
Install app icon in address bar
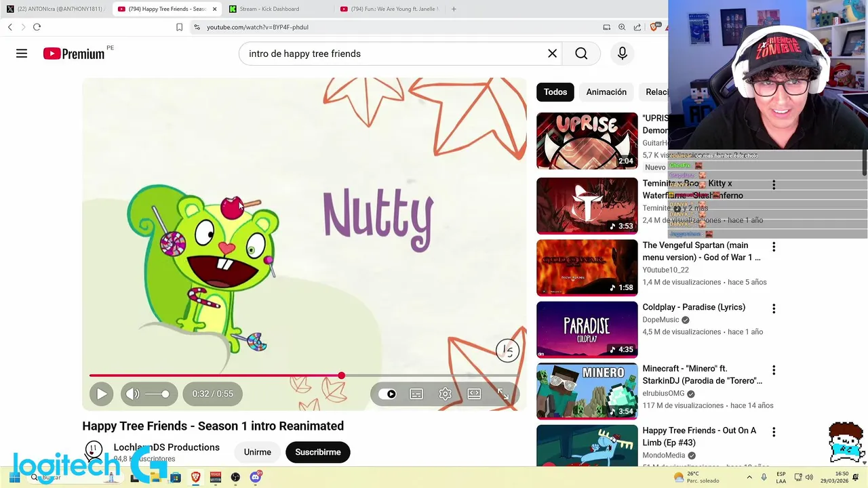click(x=607, y=27)
